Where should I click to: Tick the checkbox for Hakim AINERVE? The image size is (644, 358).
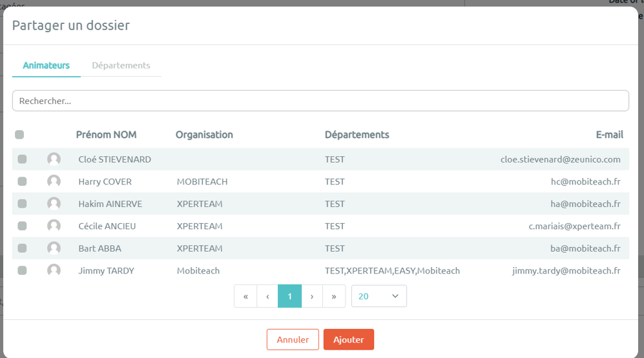point(22,203)
